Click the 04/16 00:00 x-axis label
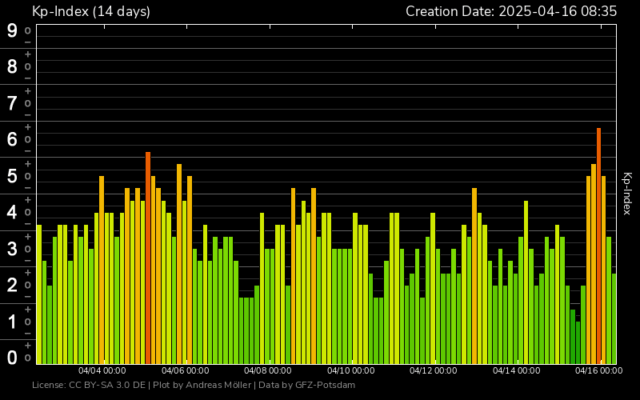This screenshot has width=640, height=400. pos(600,370)
